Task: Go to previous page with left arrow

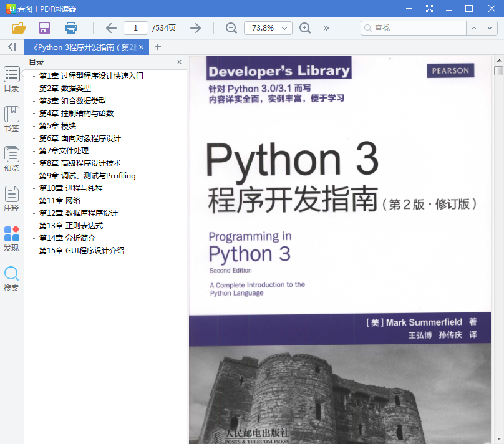Action: (x=111, y=28)
